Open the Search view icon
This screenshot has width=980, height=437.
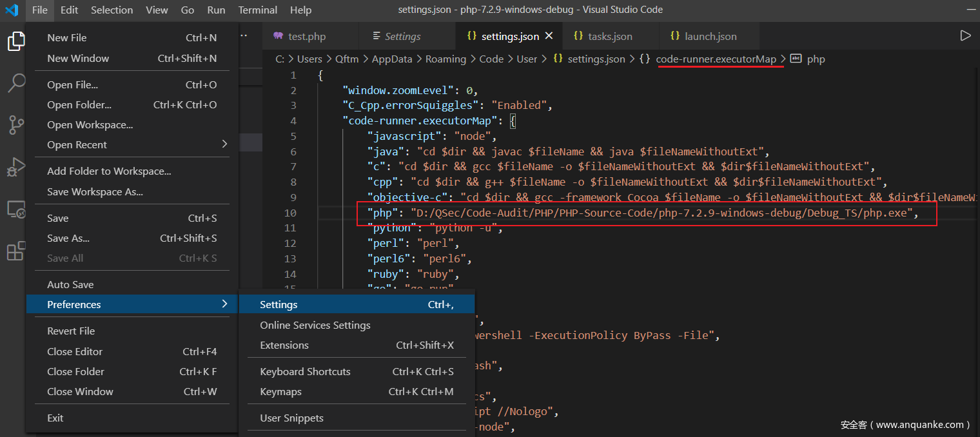coord(15,83)
